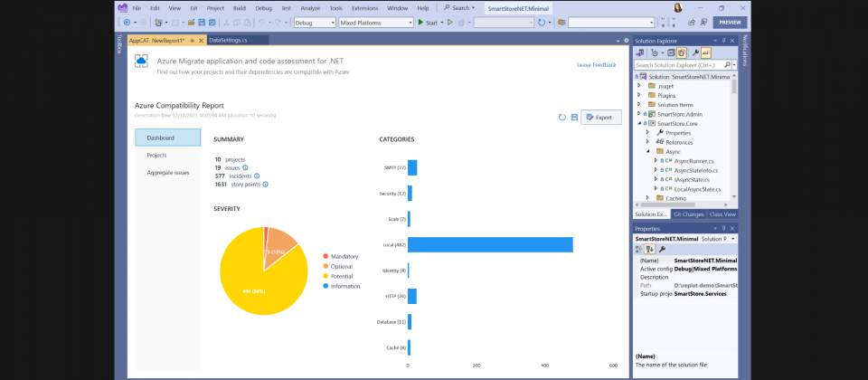Click the Visual Studio logo icon
This screenshot has width=868, height=380.
(x=122, y=8)
